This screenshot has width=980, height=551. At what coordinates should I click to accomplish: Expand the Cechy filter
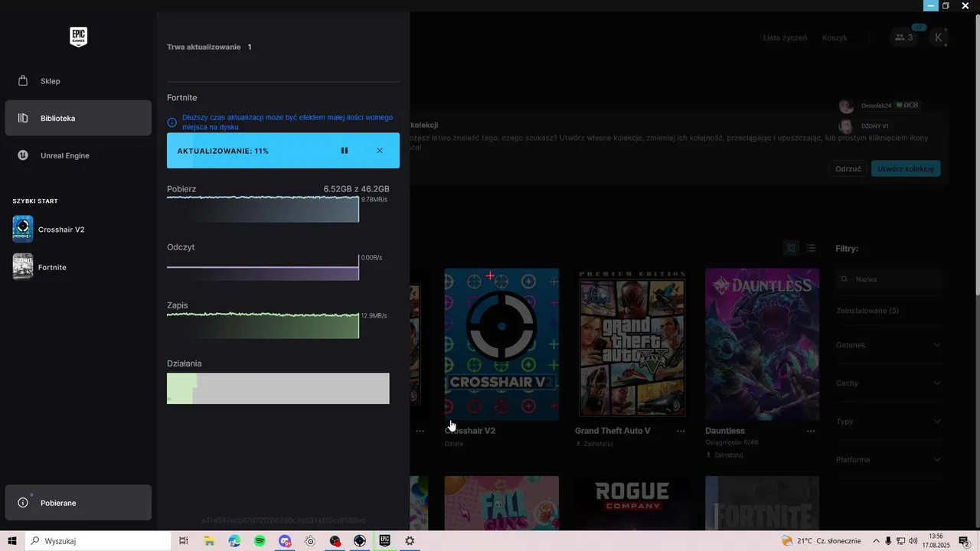click(889, 383)
